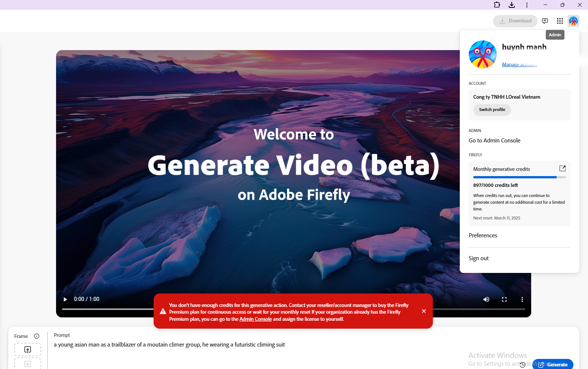Restore down the browser window
The width and height of the screenshot is (588, 369).
pyautogui.click(x=563, y=5)
